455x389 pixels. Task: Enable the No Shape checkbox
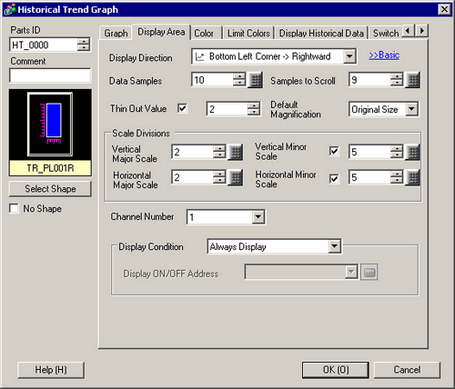pyautogui.click(x=14, y=209)
